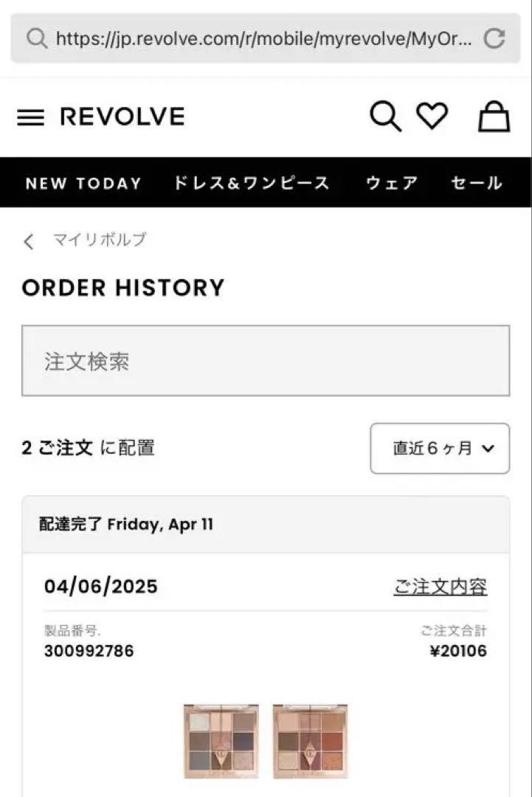
Task: Open the grey-toned eyeshadow palette thumbnail
Action: [221, 741]
